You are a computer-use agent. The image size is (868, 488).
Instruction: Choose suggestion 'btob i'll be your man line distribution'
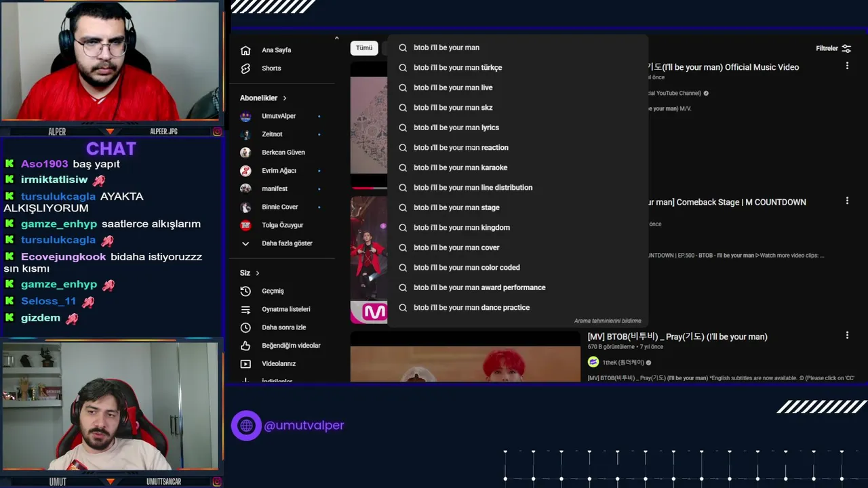coord(517,188)
